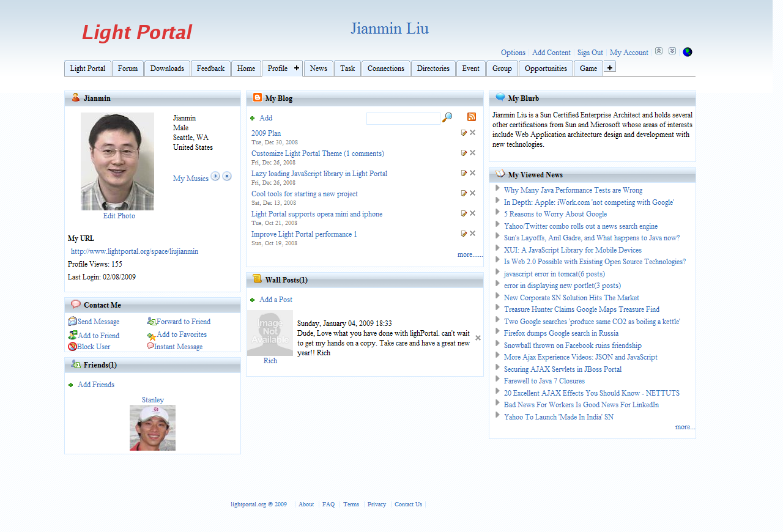
Task: Edit the 'Cool tools for starting' post
Action: tap(464, 193)
